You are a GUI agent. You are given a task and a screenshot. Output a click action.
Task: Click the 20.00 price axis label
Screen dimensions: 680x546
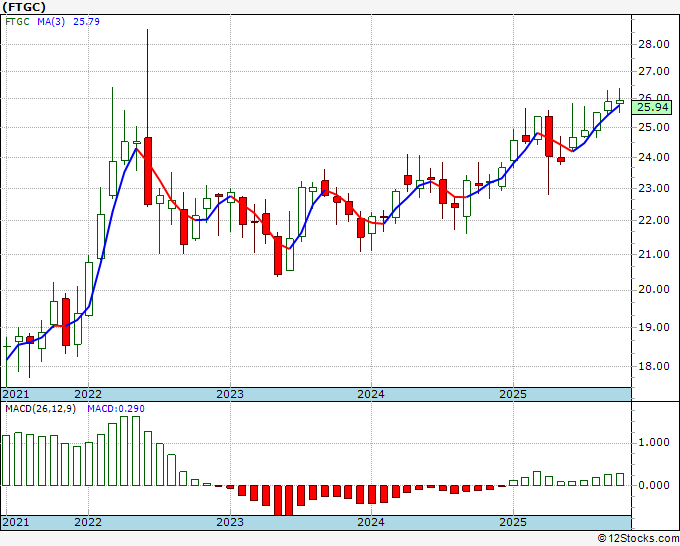click(x=654, y=290)
